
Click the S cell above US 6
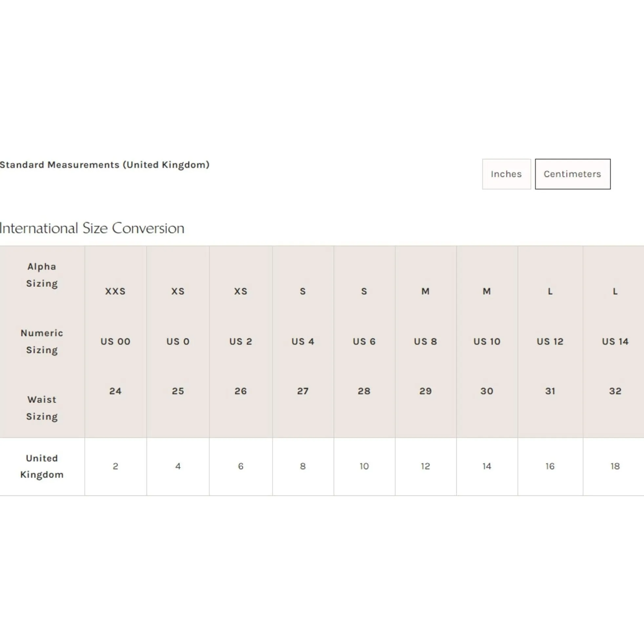click(x=364, y=291)
